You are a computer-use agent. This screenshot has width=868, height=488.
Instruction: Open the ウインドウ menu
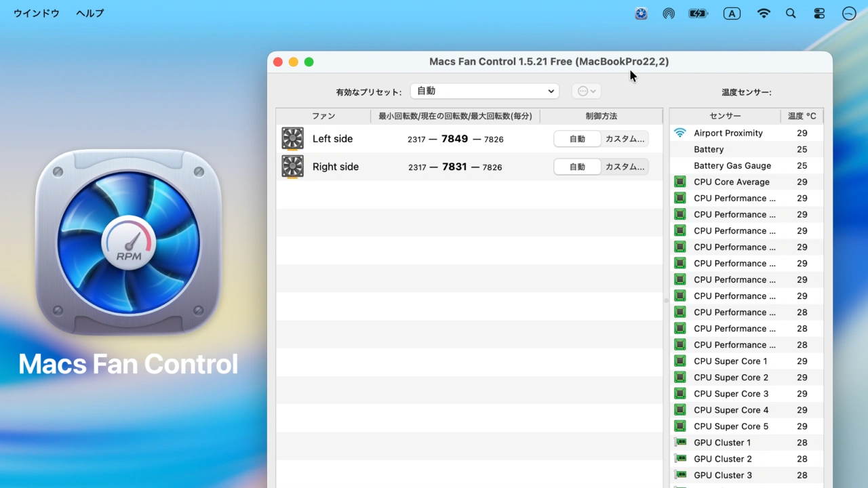(37, 14)
